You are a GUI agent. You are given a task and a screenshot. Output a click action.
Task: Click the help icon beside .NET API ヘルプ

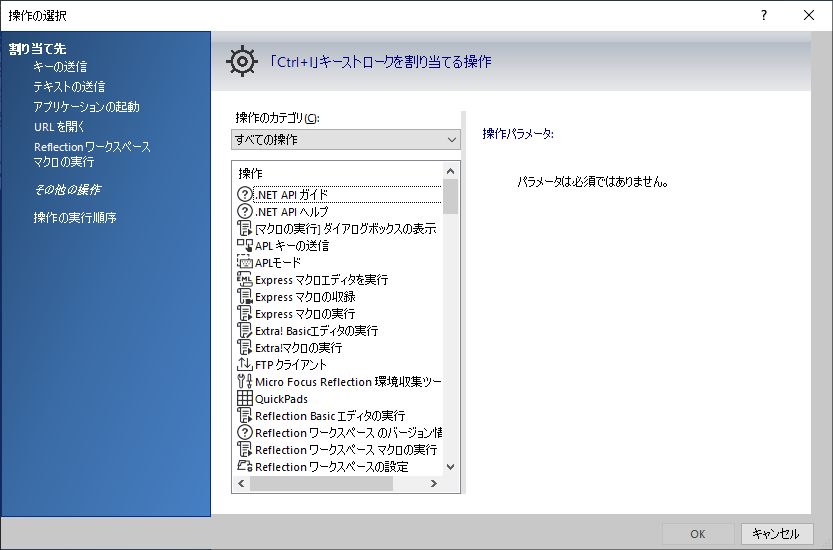[x=244, y=211]
